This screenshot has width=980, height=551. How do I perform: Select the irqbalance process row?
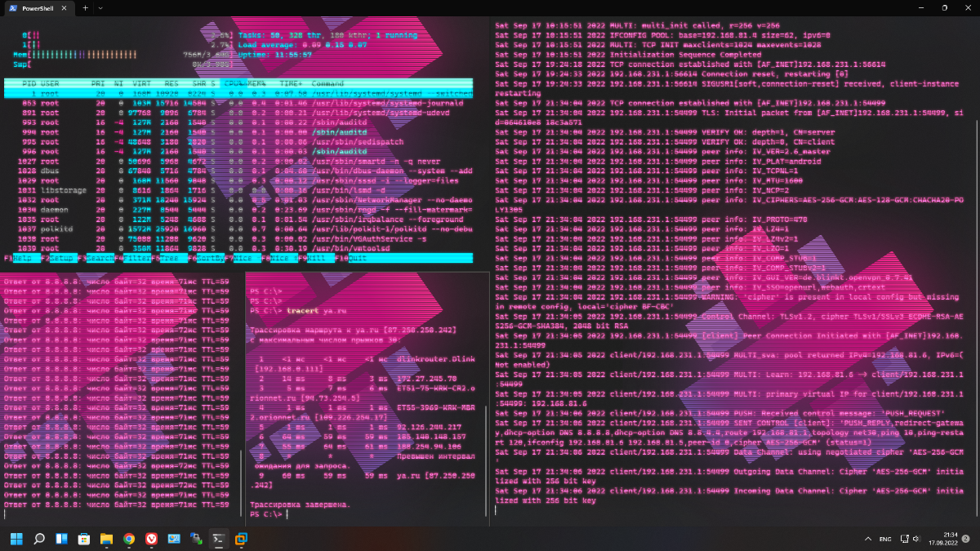point(238,219)
